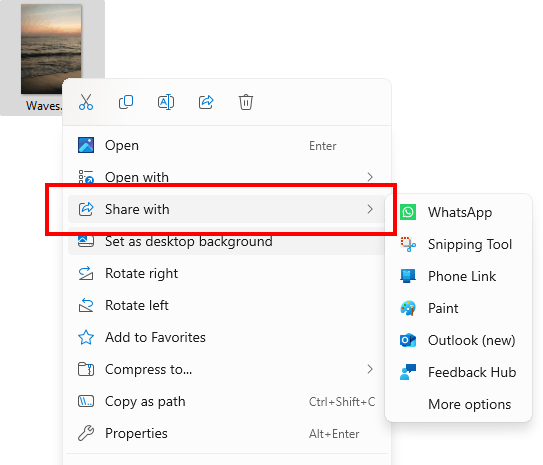Image resolution: width=543 pixels, height=465 pixels.
Task: Click the Delete trash icon
Action: (246, 102)
